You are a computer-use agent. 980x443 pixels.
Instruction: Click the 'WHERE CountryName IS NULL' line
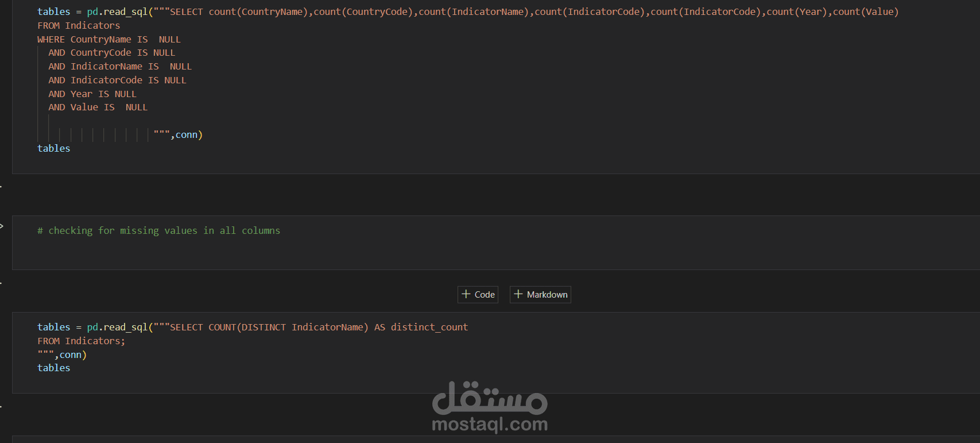pos(109,39)
